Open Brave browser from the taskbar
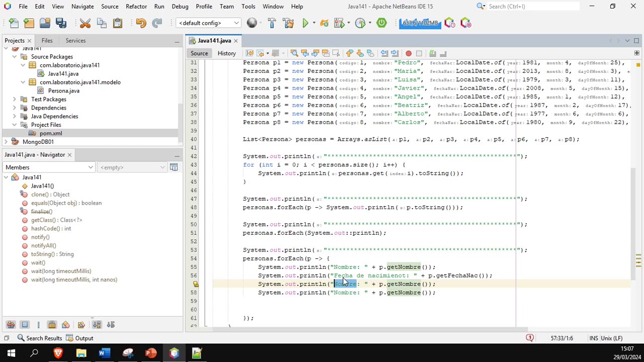644x362 pixels. tap(58, 353)
